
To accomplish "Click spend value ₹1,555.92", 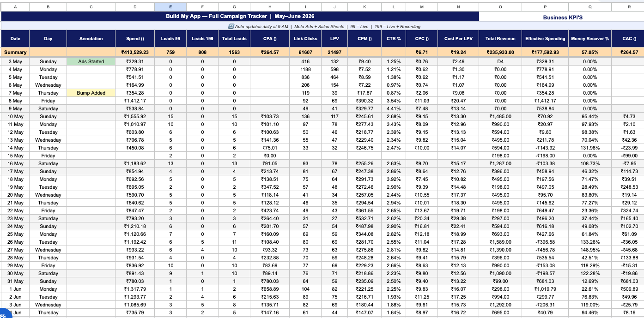I will [x=135, y=116].
